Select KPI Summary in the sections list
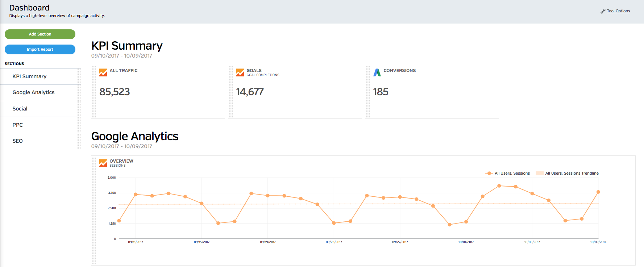Image resolution: width=644 pixels, height=267 pixels. click(29, 76)
